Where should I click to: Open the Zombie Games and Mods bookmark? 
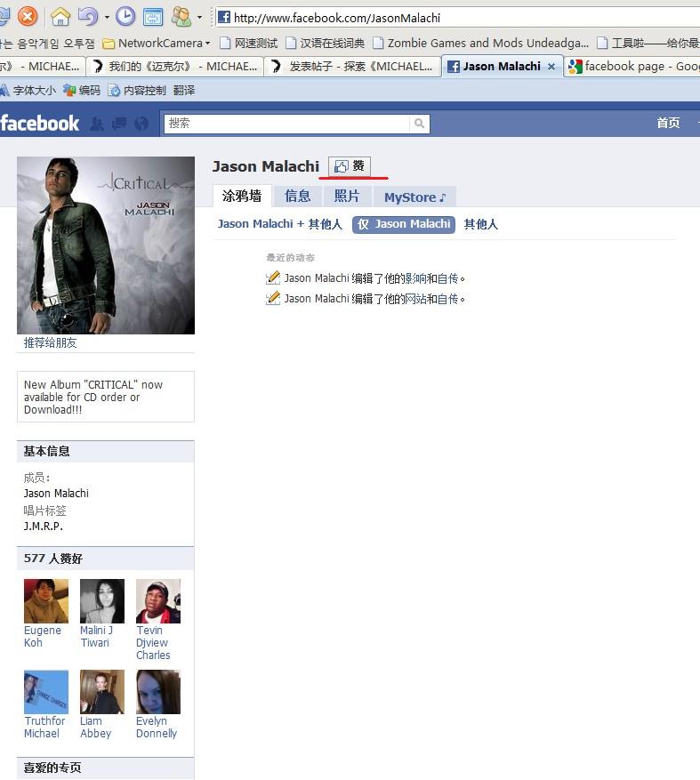point(480,44)
